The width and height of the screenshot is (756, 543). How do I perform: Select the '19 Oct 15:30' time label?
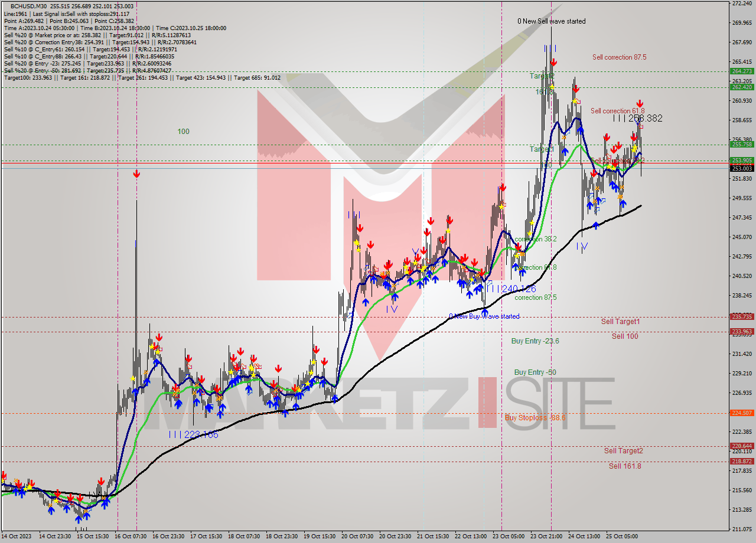click(320, 537)
